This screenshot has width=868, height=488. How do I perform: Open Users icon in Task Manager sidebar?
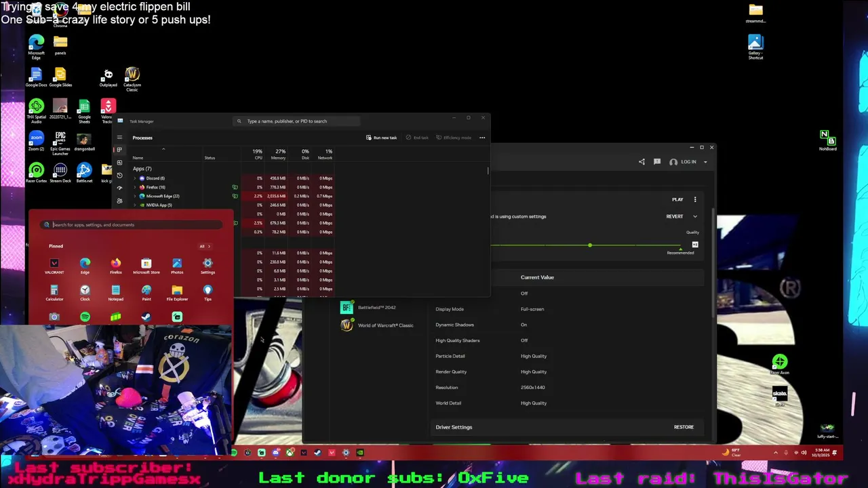[120, 201]
